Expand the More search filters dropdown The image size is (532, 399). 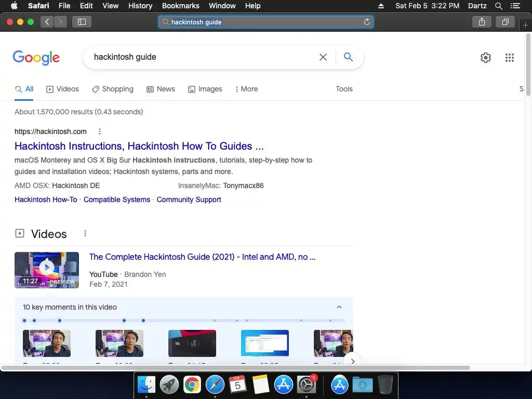pos(247,89)
